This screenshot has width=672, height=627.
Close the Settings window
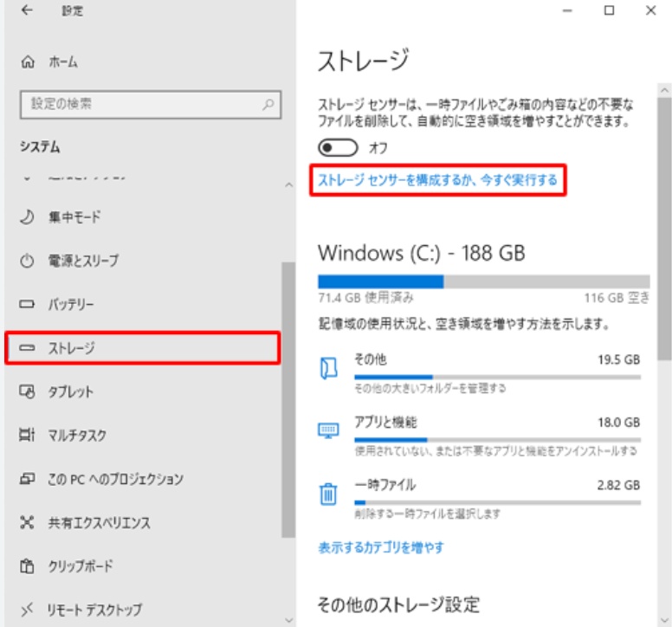click(x=650, y=10)
